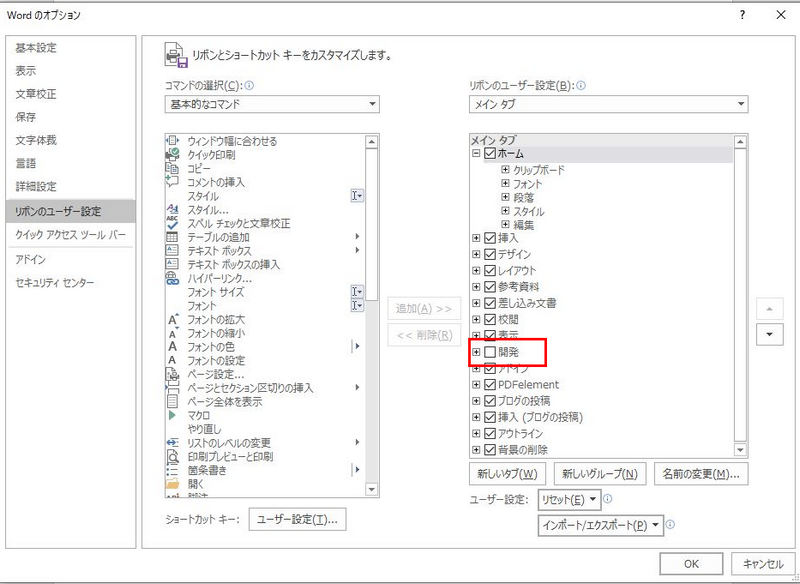Enable the 開発 checkbox

pos(490,352)
